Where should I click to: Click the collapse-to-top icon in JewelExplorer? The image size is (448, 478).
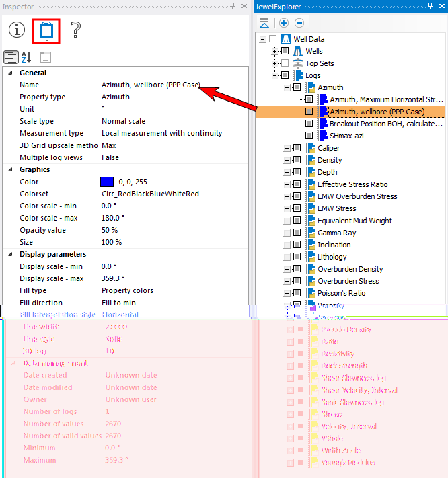[265, 22]
